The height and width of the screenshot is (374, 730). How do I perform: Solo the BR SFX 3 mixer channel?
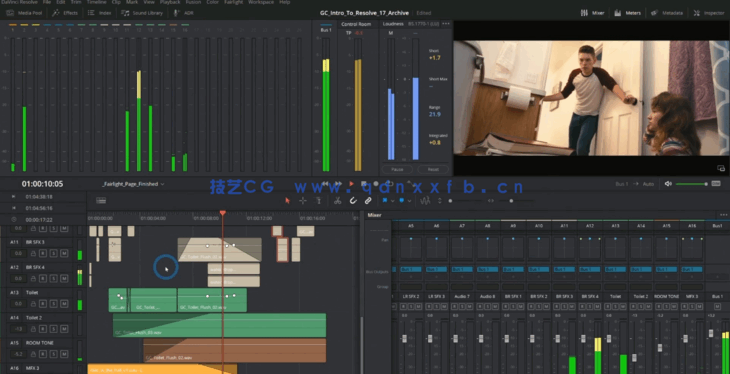coord(564,306)
